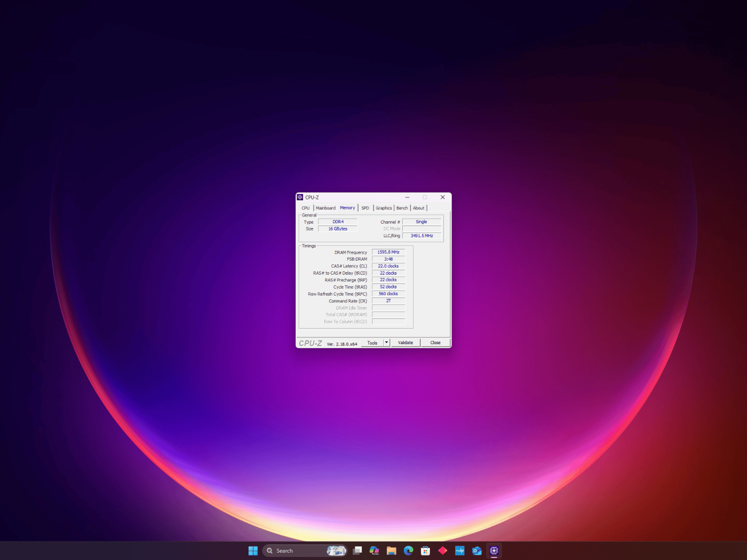Open File Explorer from the taskbar
The width and height of the screenshot is (747, 560).
tap(391, 551)
